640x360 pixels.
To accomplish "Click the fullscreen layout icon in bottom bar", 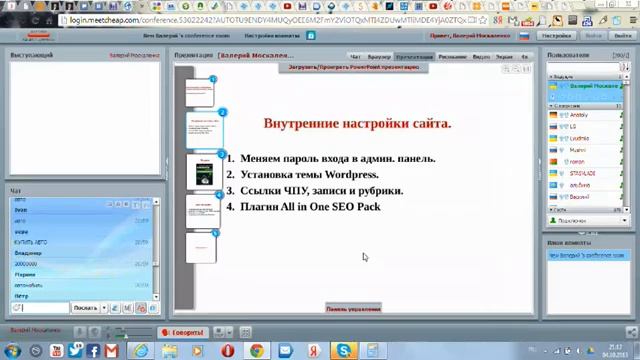I will [245, 333].
